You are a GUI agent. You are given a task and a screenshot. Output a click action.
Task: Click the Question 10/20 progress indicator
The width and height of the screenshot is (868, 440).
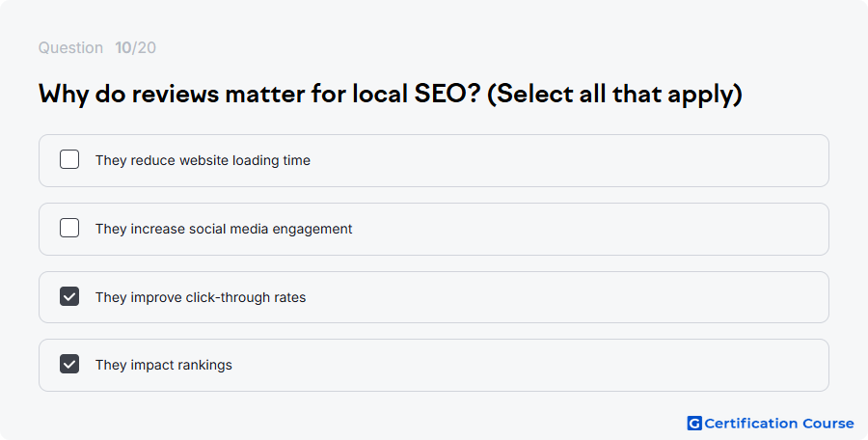96,47
